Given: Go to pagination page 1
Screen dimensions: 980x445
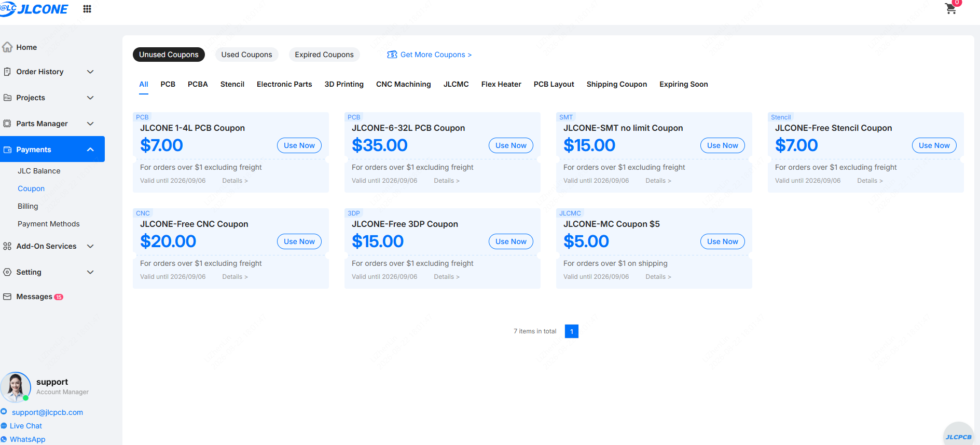Looking at the screenshot, I should pyautogui.click(x=572, y=331).
